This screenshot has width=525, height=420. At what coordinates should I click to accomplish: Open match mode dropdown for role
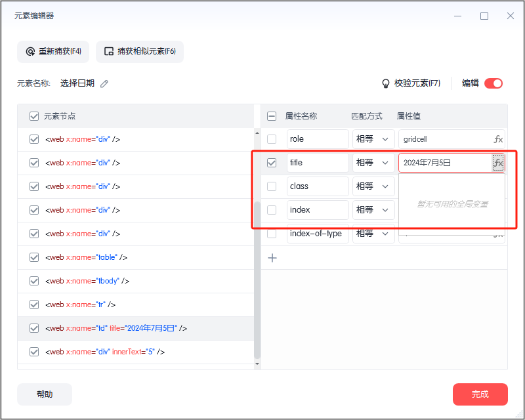373,139
